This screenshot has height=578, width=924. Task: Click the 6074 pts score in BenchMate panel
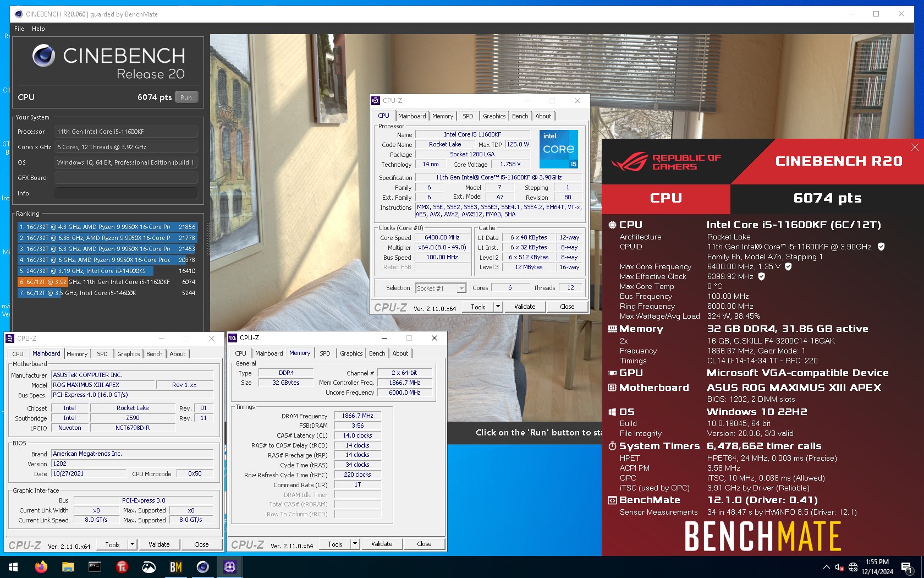point(827,198)
